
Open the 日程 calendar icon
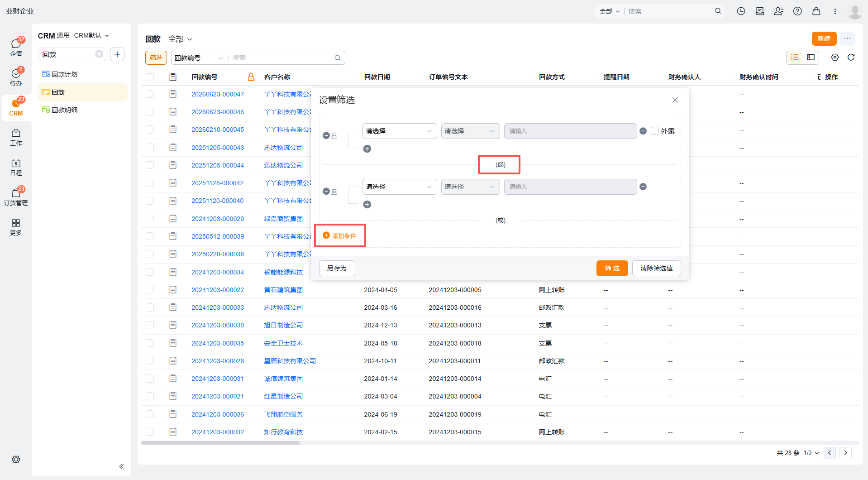(x=16, y=167)
